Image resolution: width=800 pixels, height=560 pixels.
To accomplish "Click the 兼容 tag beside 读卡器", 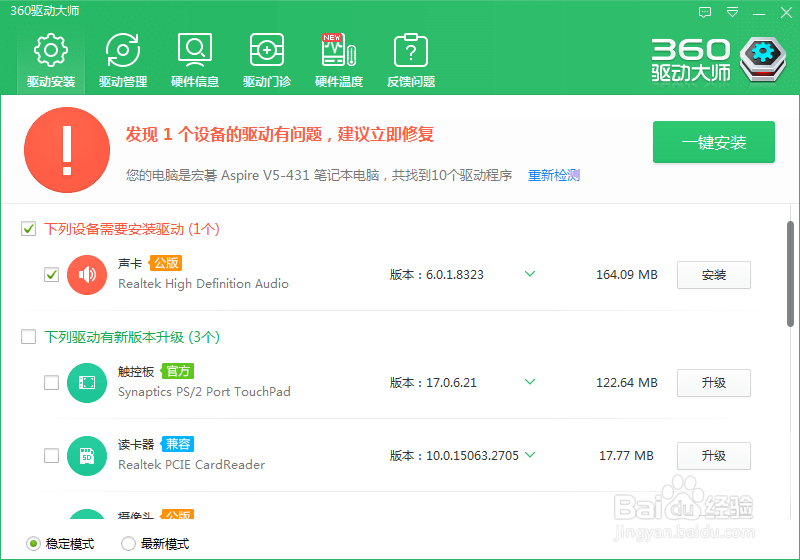I will pos(178,444).
